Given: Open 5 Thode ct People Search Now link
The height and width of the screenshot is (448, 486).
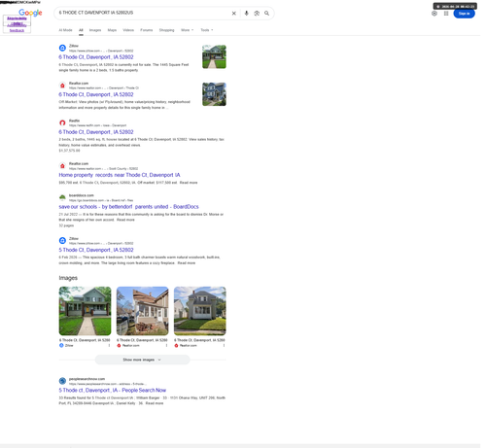Looking at the screenshot, I should [x=112, y=391].
